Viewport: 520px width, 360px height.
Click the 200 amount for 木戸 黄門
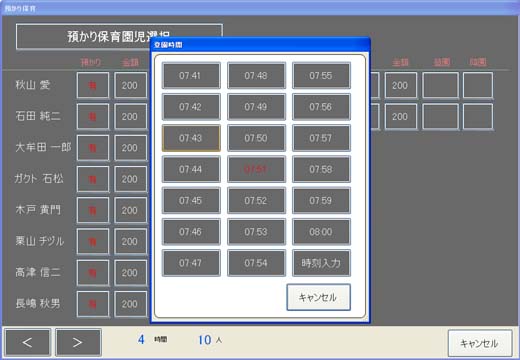[x=130, y=210]
